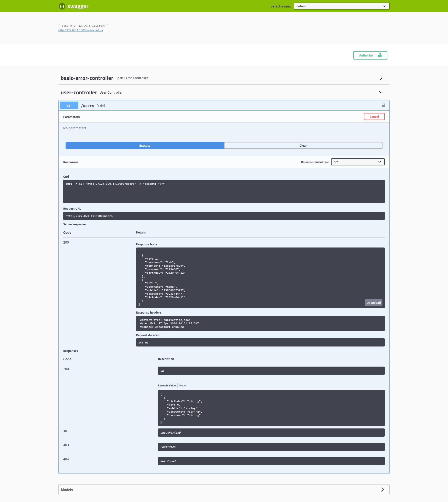This screenshot has height=502, width=448.
Task: Click the lock icon on /users row
Action: tap(383, 106)
